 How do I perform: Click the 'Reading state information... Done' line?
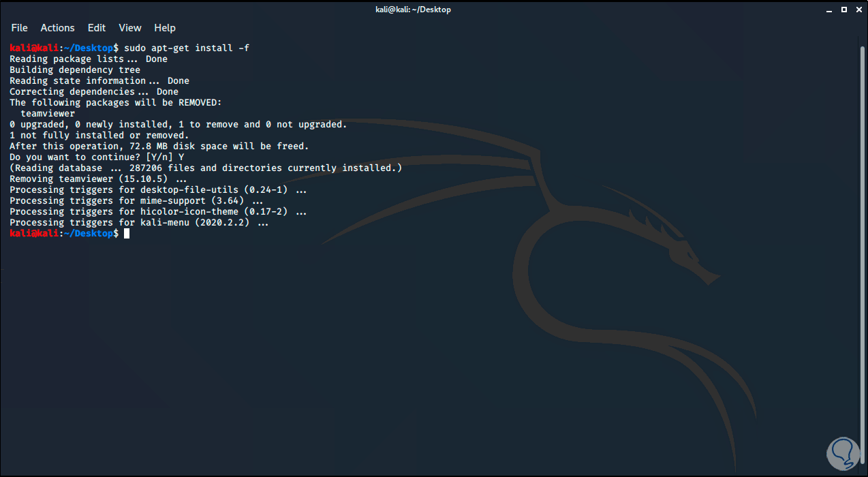coord(99,80)
